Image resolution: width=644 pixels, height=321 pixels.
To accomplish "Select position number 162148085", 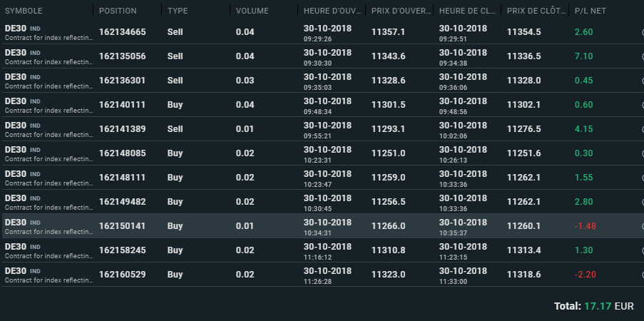I will 123,153.
